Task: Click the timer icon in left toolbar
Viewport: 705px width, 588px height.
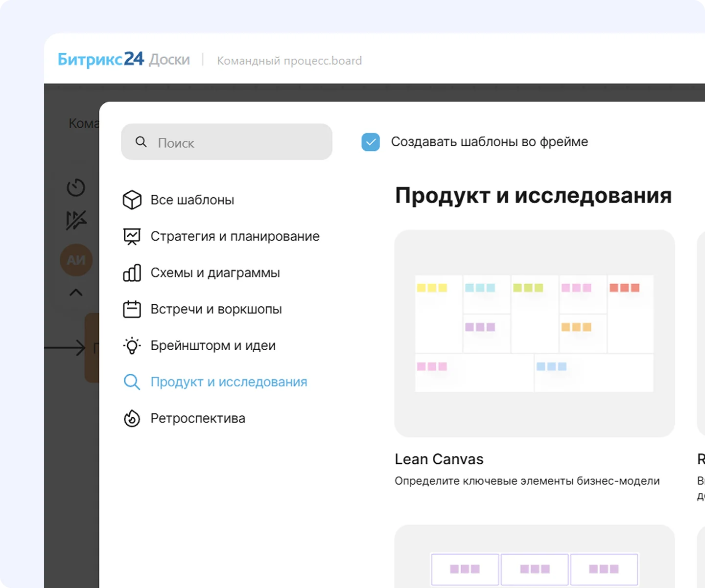Action: [x=76, y=187]
